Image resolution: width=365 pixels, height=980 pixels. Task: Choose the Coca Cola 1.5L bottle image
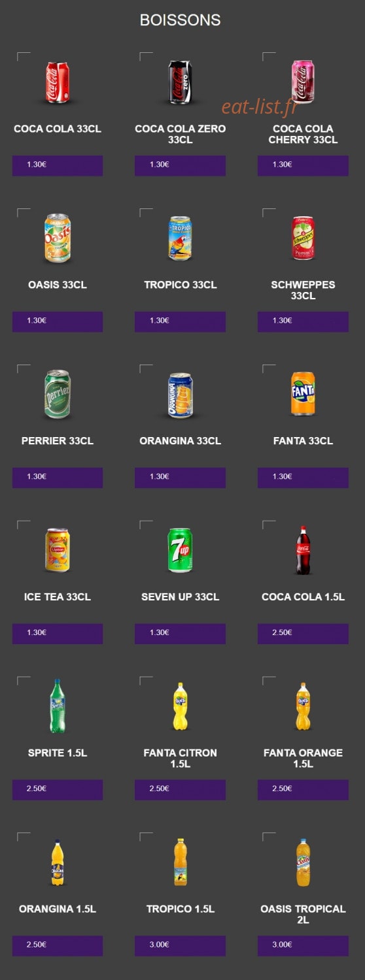303,550
